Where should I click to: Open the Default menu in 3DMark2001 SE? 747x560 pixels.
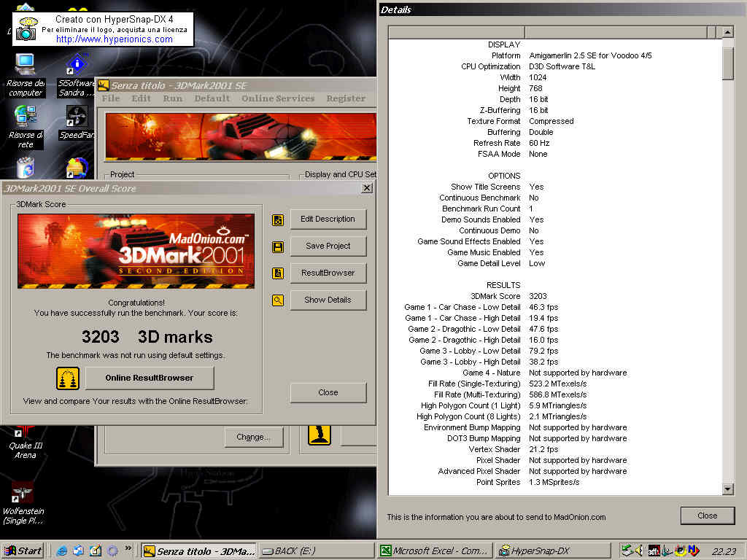(x=212, y=98)
